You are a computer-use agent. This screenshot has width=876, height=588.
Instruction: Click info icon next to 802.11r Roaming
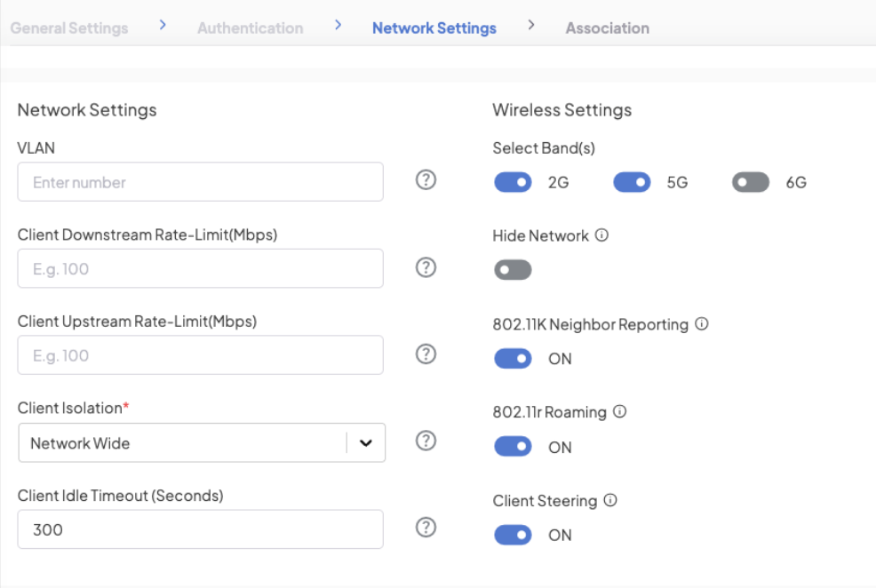[x=620, y=412]
